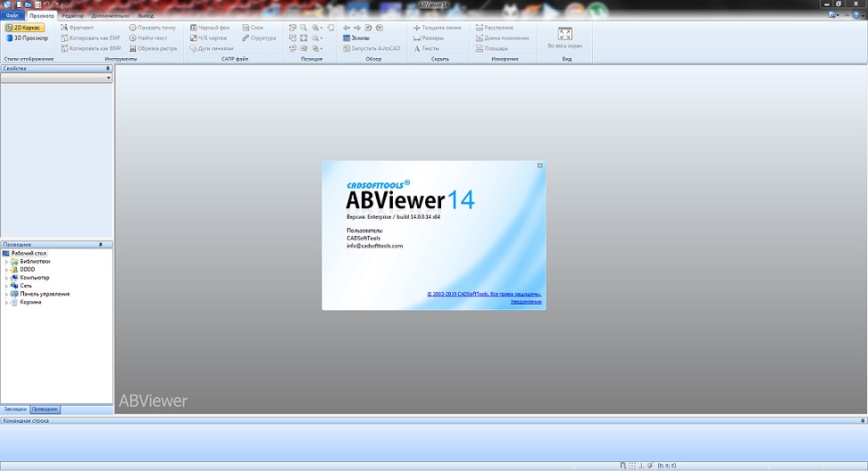Select the pan hand tool
This screenshot has height=471, width=868.
coord(330,27)
